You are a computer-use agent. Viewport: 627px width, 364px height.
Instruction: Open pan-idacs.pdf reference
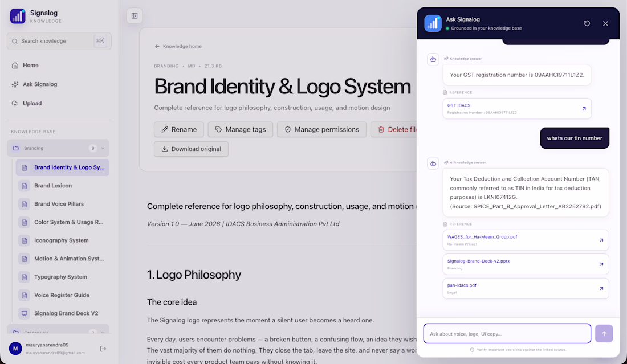pyautogui.click(x=526, y=288)
